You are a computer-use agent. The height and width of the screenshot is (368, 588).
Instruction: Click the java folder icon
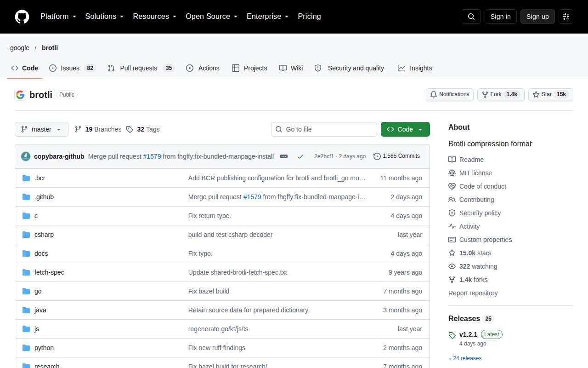coord(26,310)
